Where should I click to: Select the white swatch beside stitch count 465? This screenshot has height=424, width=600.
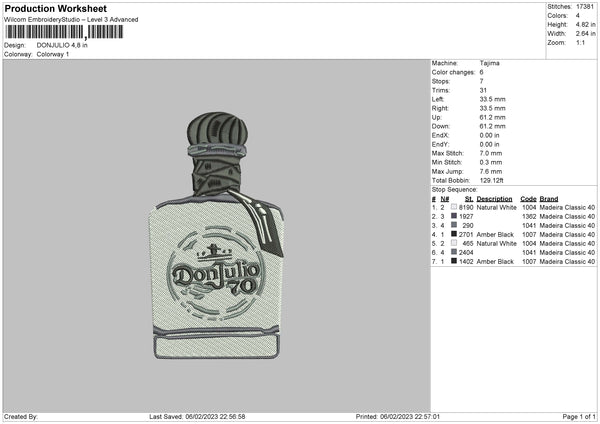(454, 243)
